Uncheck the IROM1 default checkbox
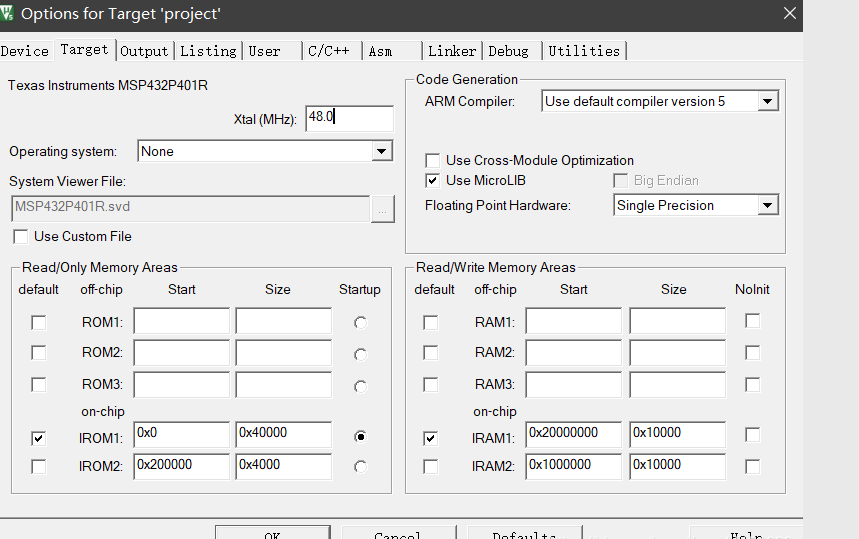Viewport: 859px width, 539px height. pos(38,438)
